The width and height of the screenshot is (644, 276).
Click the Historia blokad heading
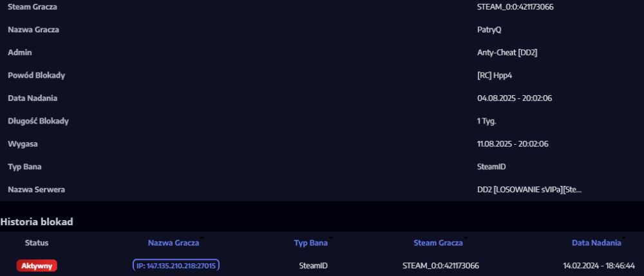(x=37, y=222)
